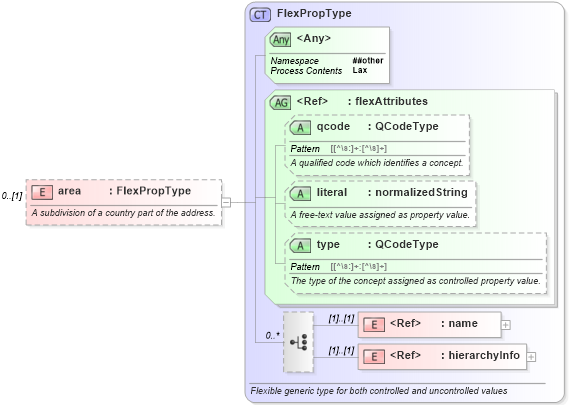Click qcode description about qualified code
The image size is (569, 405).
(377, 163)
